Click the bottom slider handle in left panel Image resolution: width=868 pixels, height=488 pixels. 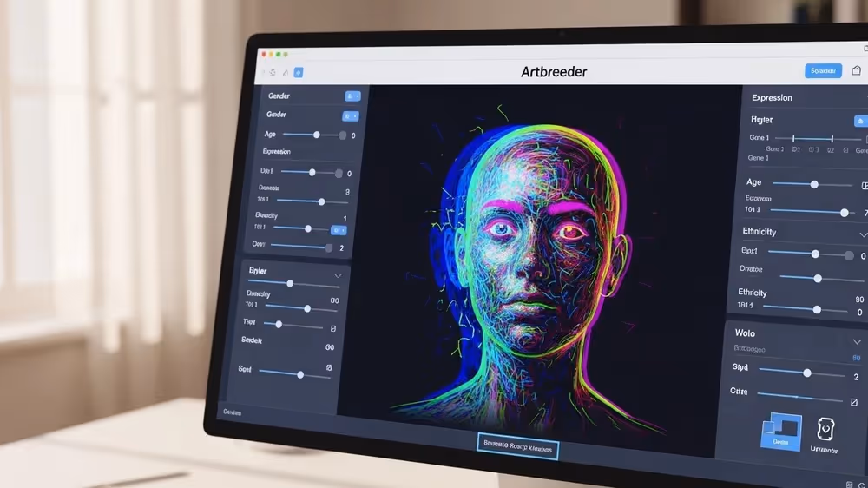[x=300, y=375]
